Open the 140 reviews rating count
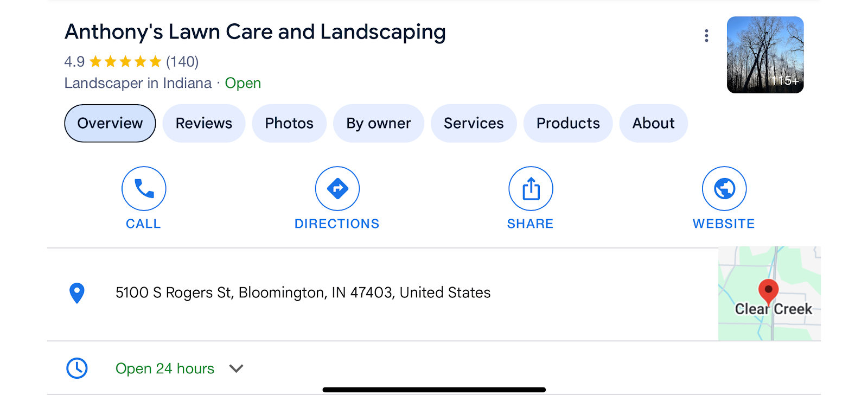 pos(182,62)
